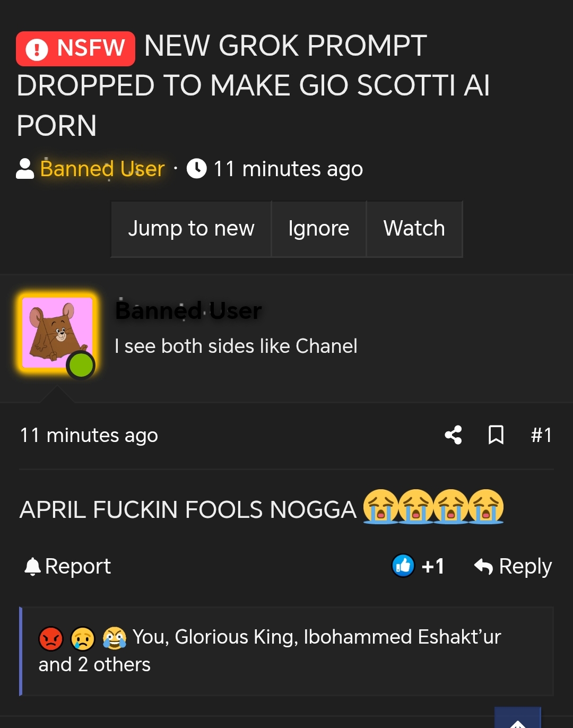Toggle Ignore on this thread
The image size is (573, 728).
tap(318, 229)
